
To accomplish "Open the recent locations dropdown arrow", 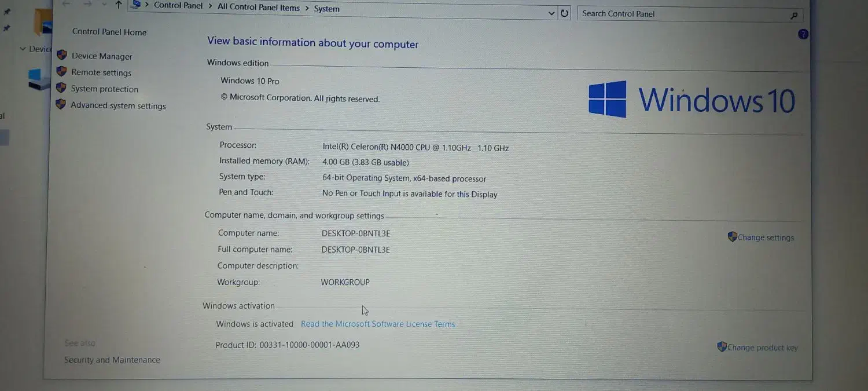I will [x=104, y=5].
